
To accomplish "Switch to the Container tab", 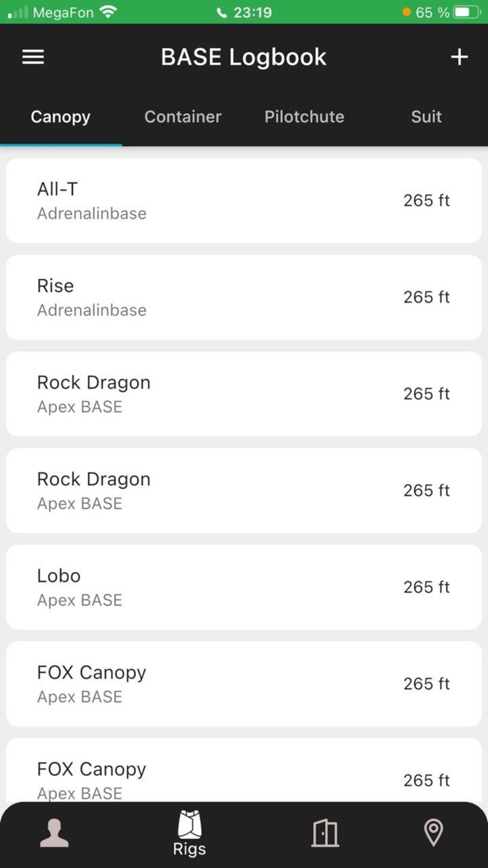I will click(x=183, y=117).
